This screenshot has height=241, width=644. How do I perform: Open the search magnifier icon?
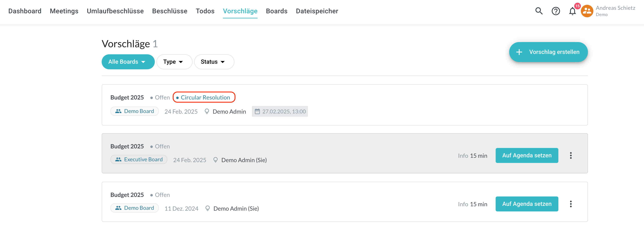pos(539,11)
